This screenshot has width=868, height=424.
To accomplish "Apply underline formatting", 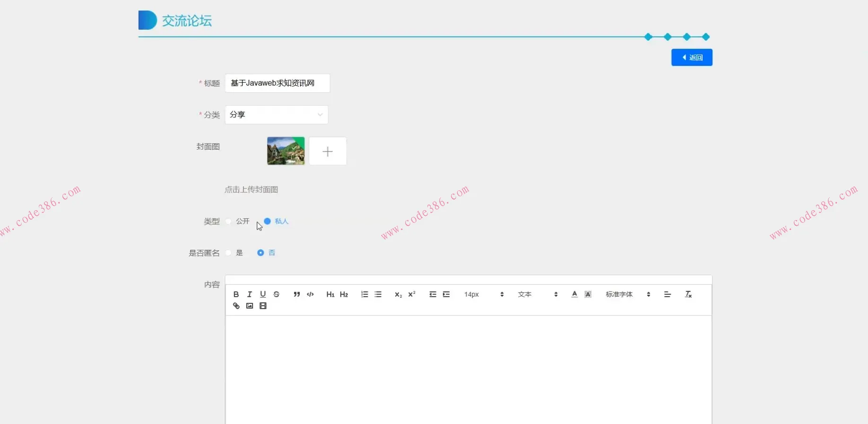I will [263, 294].
